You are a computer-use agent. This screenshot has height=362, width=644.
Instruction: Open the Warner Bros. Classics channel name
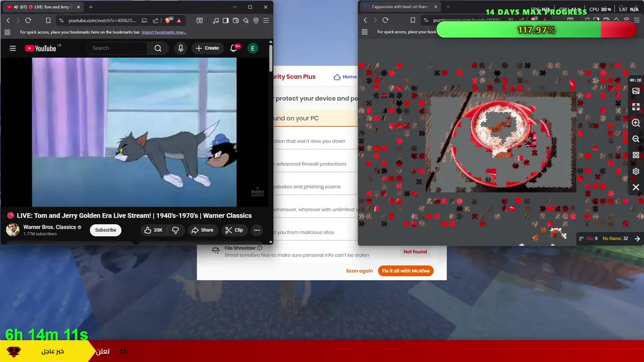[x=49, y=227]
